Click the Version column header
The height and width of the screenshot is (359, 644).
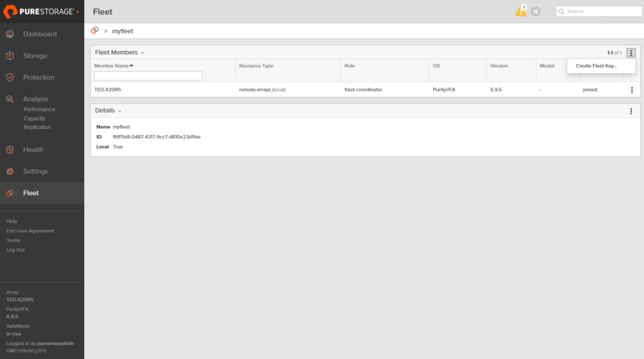coord(499,66)
